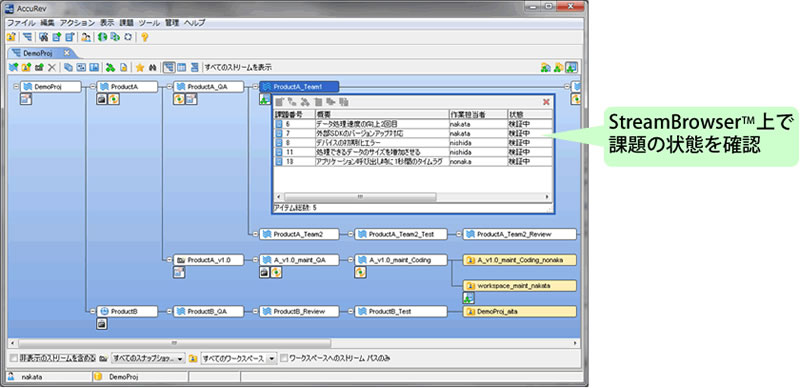Open the ツール menu
The width and height of the screenshot is (800, 388).
(x=149, y=23)
